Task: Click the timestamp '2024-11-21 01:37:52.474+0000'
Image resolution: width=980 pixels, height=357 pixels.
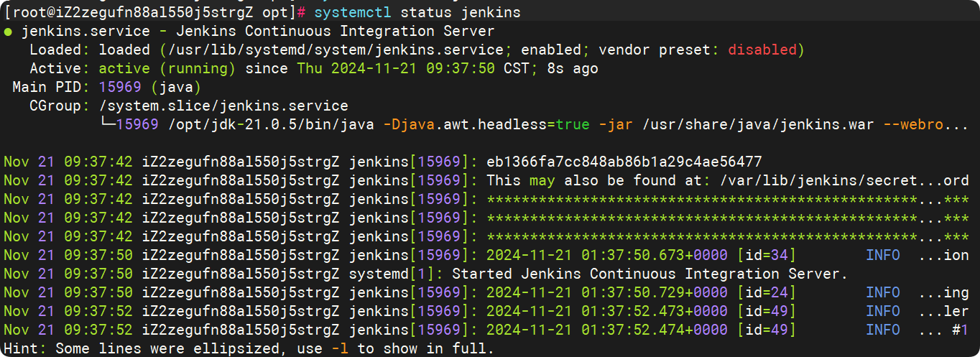Action: click(x=607, y=330)
